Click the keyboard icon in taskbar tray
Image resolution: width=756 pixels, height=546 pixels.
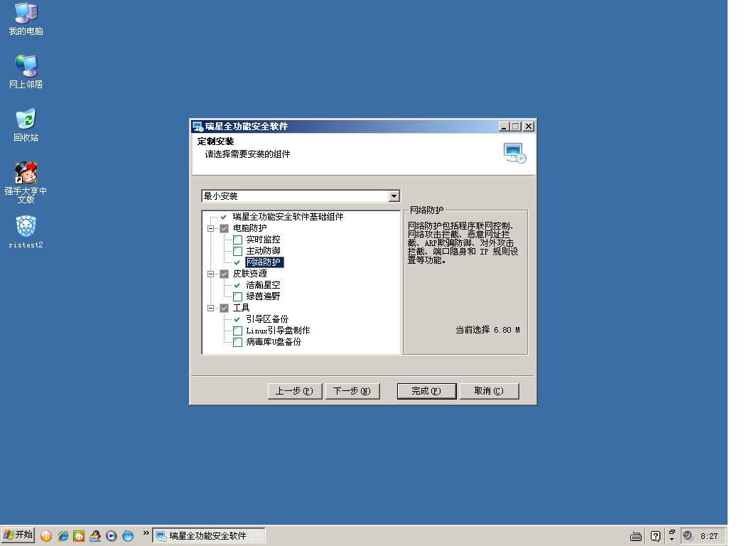(636, 536)
